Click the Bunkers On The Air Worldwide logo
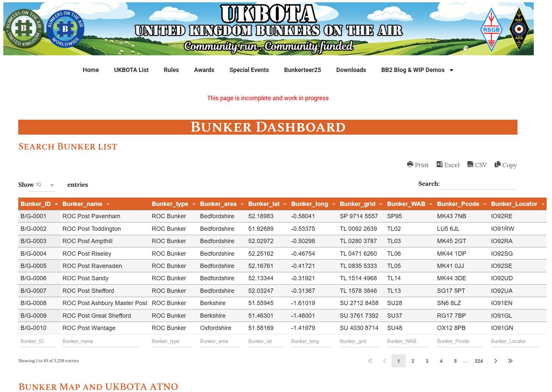This screenshot has height=392, width=552. pos(65,29)
